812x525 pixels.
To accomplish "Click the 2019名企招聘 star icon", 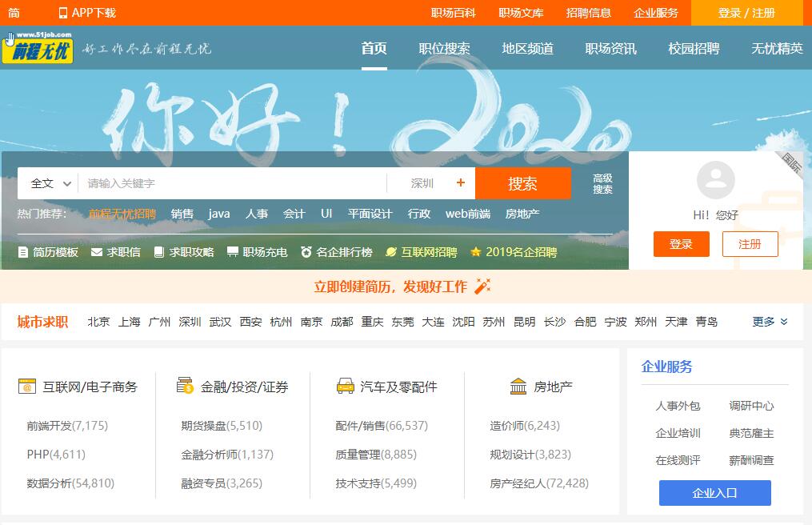I will click(x=475, y=252).
